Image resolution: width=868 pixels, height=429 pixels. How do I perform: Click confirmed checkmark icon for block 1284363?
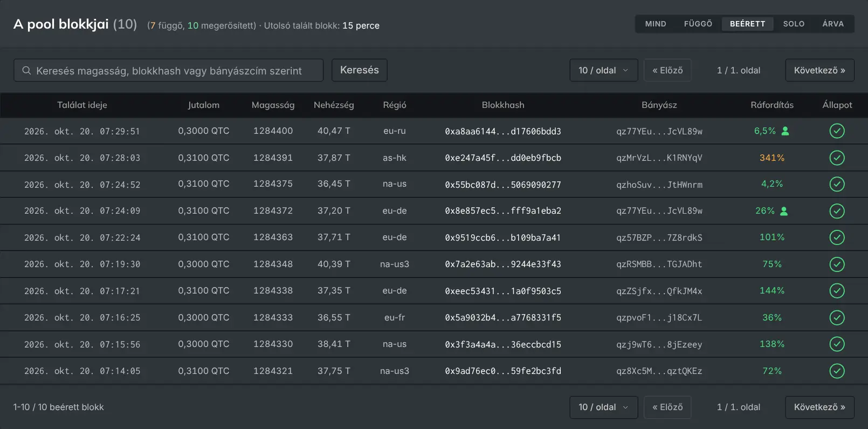(x=837, y=237)
